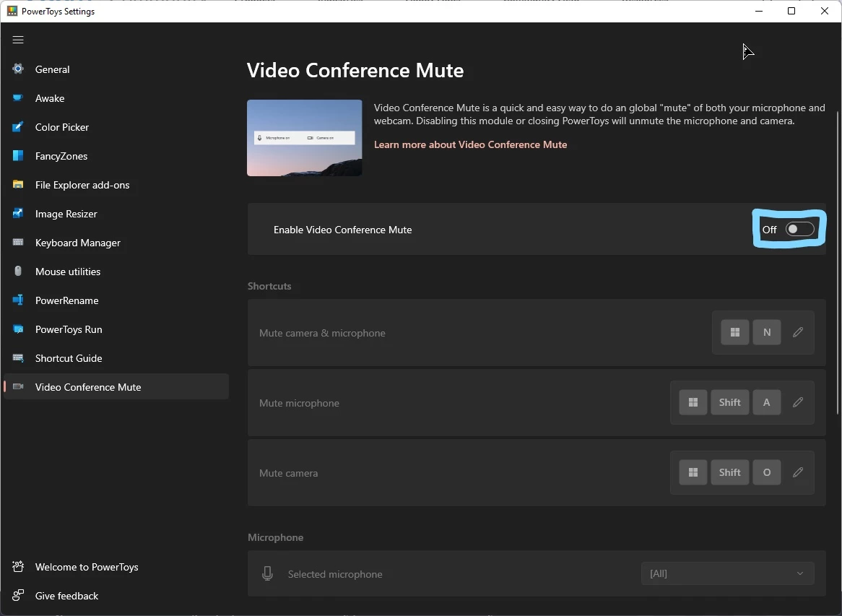842x616 pixels.
Task: Click the Color Picker eyedropper icon
Action: pos(18,127)
